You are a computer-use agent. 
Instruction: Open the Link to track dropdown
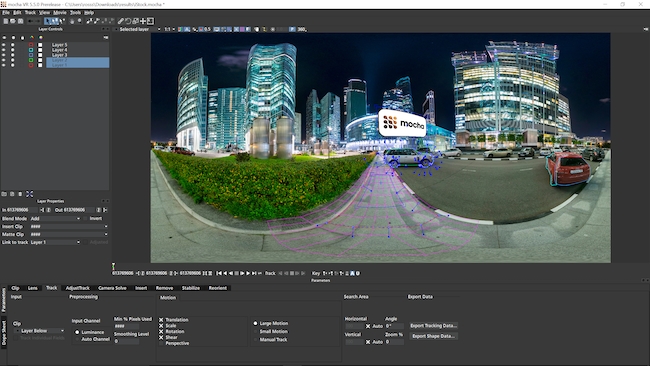click(x=55, y=242)
